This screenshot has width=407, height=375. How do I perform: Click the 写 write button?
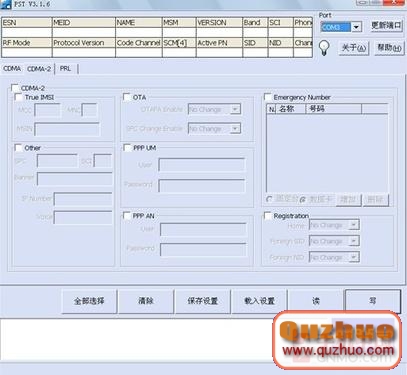tap(373, 301)
